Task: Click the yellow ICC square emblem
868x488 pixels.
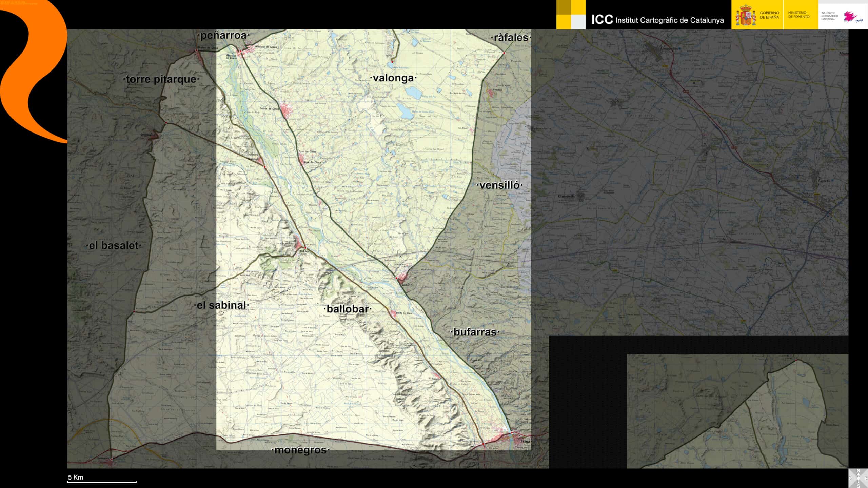Action: coord(571,15)
